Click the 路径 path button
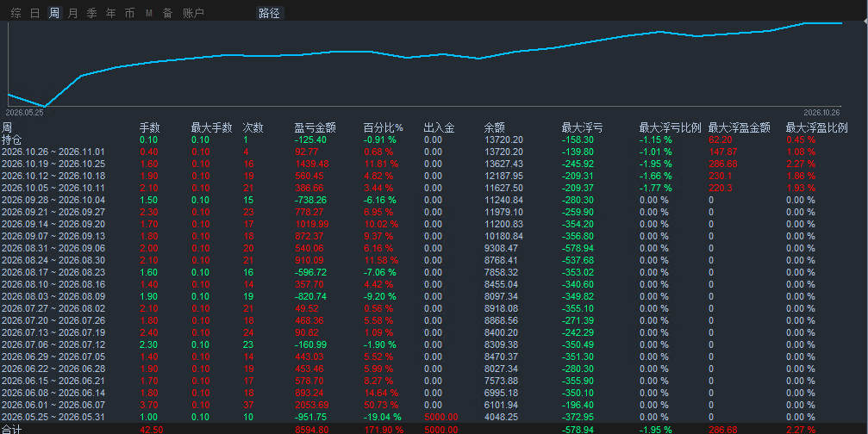Image resolution: width=868 pixels, height=434 pixels. [x=270, y=13]
